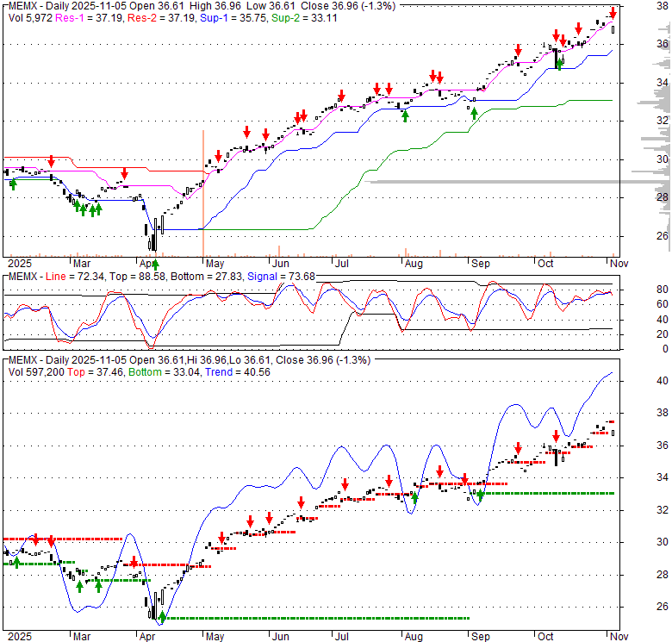Select green buy arrow in early September on top chart
Image resolution: width=672 pixels, height=642 pixels.
click(473, 113)
